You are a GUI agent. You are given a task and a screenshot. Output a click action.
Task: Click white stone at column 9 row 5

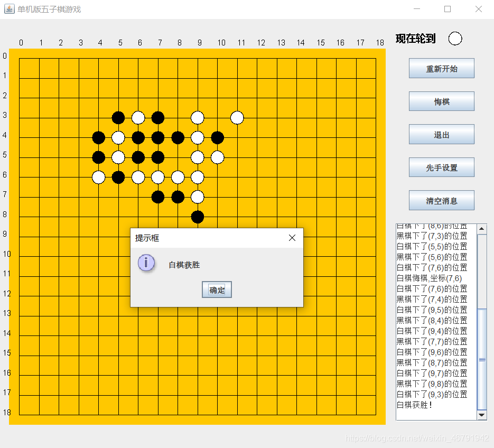pos(198,157)
